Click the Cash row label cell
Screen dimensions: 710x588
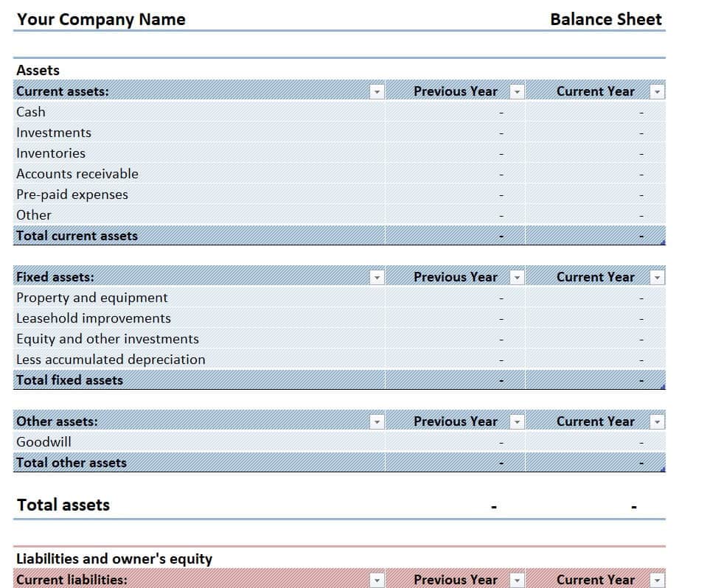click(31, 112)
